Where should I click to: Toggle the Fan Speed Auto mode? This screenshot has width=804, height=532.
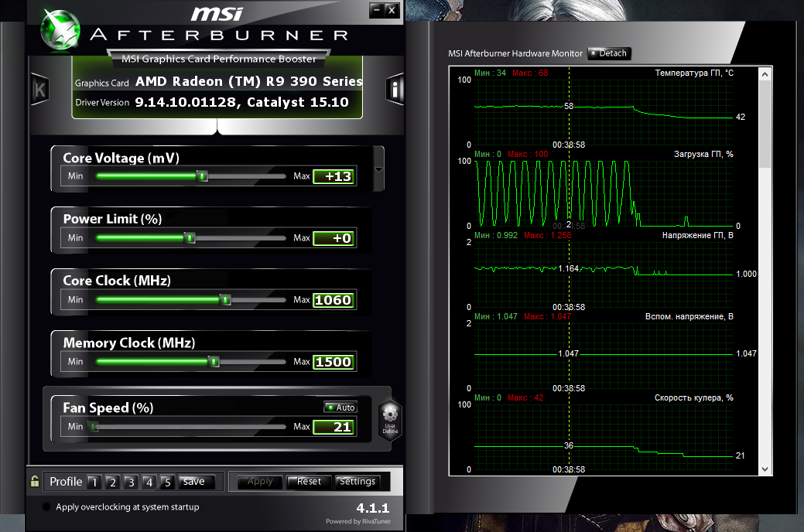pos(340,408)
